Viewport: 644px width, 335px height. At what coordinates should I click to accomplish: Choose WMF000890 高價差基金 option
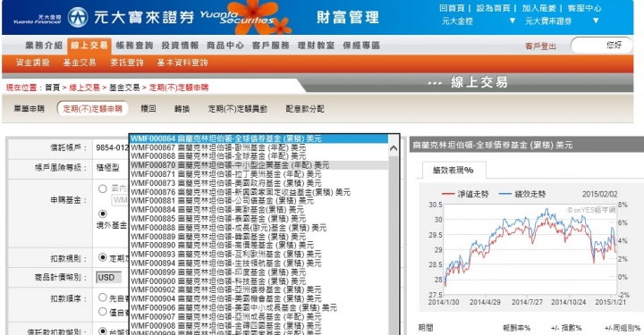click(258, 245)
